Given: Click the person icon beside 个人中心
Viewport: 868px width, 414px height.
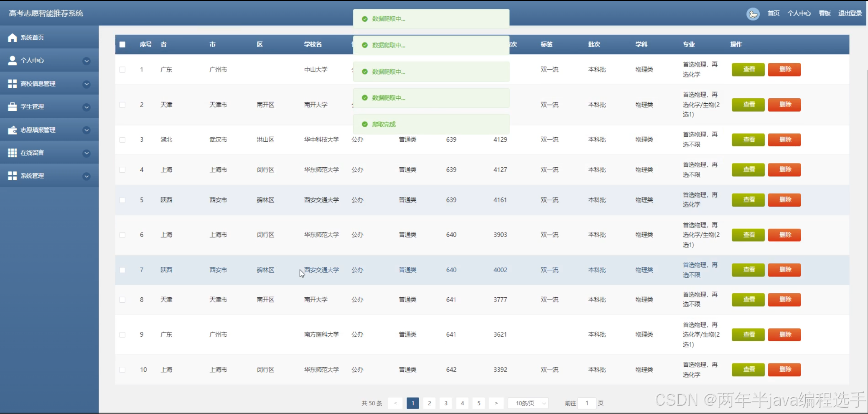Looking at the screenshot, I should (x=13, y=61).
